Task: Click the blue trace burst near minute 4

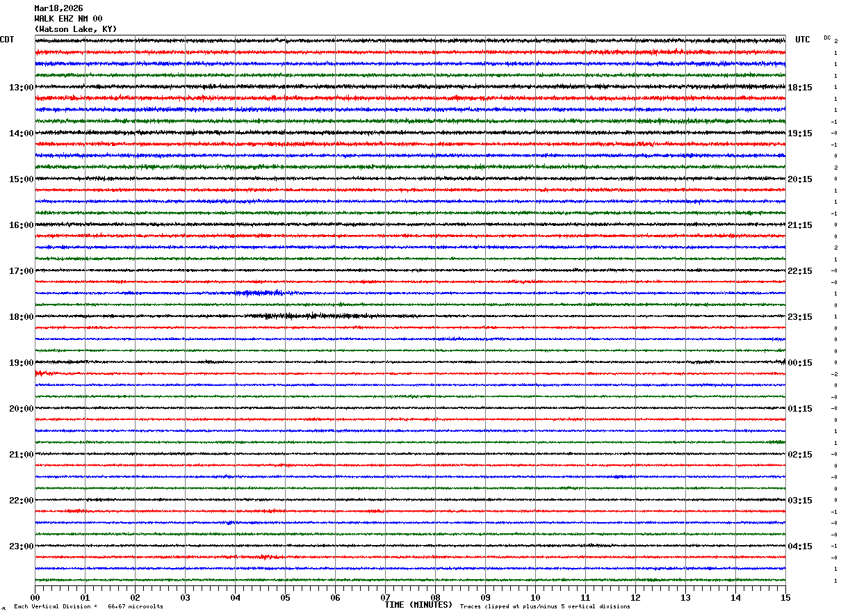Action: [x=259, y=293]
